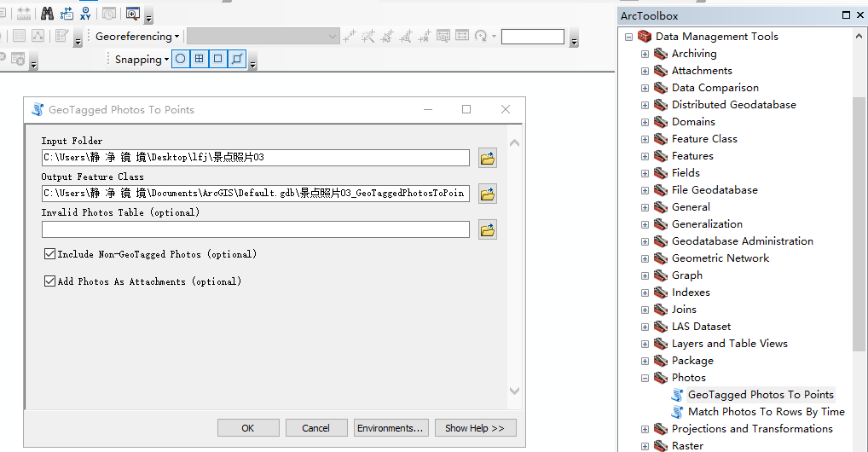
Task: Browse for the Input Folder
Action: [x=487, y=159]
